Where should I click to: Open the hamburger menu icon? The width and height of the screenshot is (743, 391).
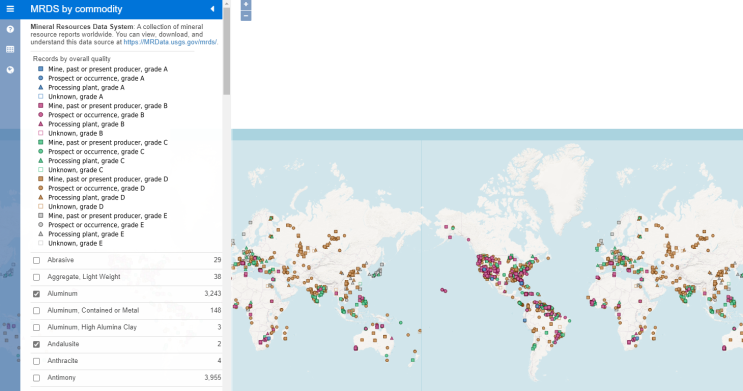pos(10,9)
